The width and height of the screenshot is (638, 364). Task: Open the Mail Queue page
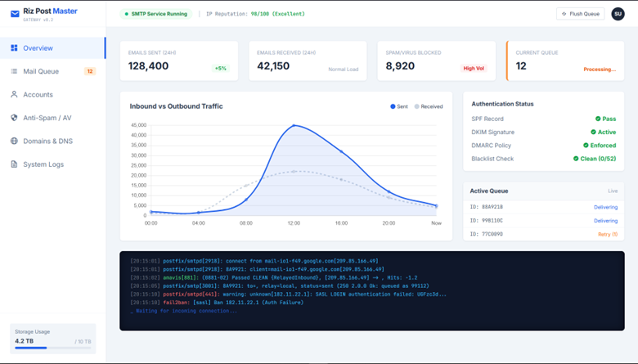tap(41, 71)
